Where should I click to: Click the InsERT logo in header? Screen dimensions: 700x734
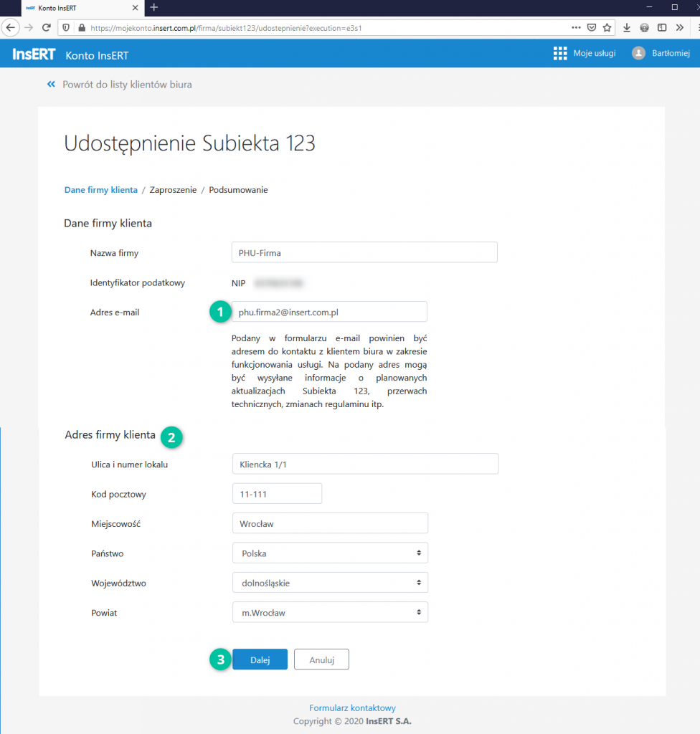pyautogui.click(x=34, y=54)
